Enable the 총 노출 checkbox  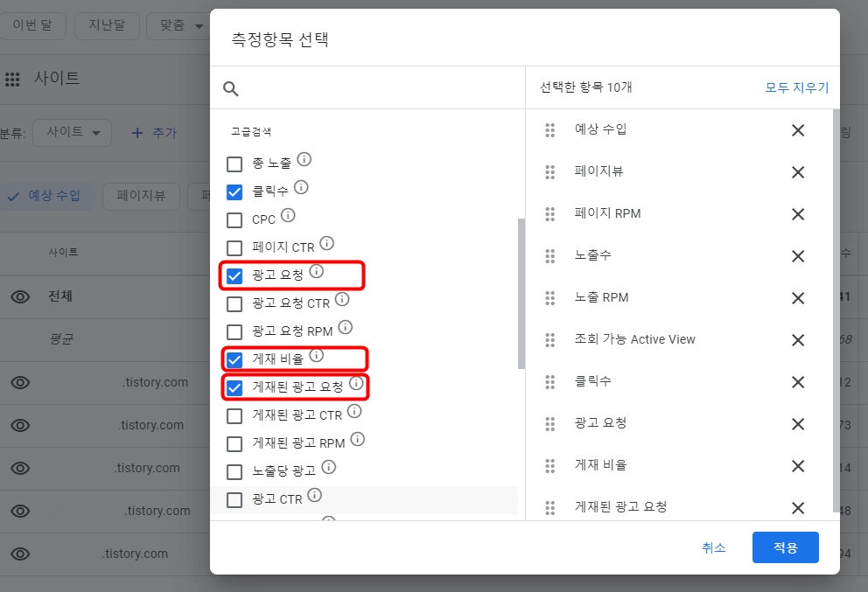[234, 162]
